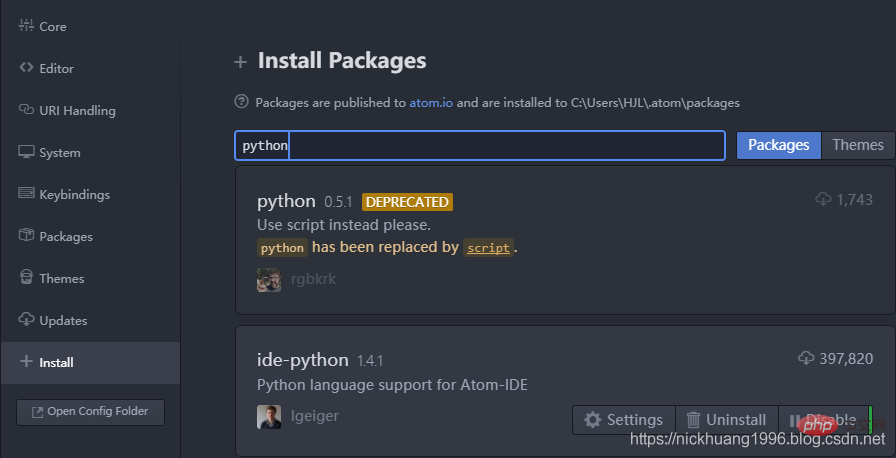Open the atom.io link

coord(431,103)
